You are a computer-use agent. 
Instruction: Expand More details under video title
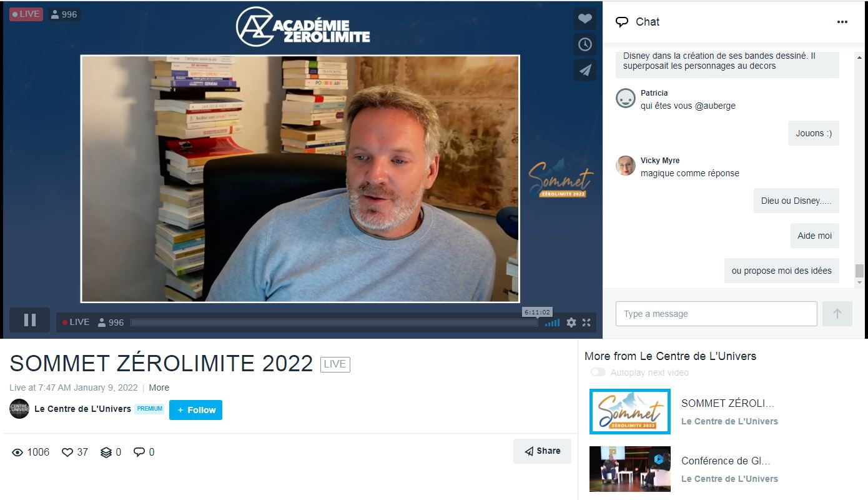pyautogui.click(x=159, y=387)
